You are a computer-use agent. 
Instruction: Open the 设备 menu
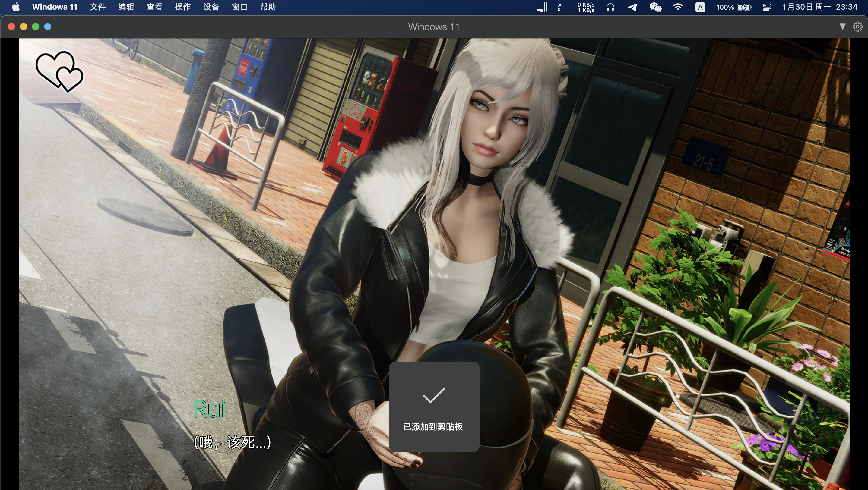[x=211, y=7]
